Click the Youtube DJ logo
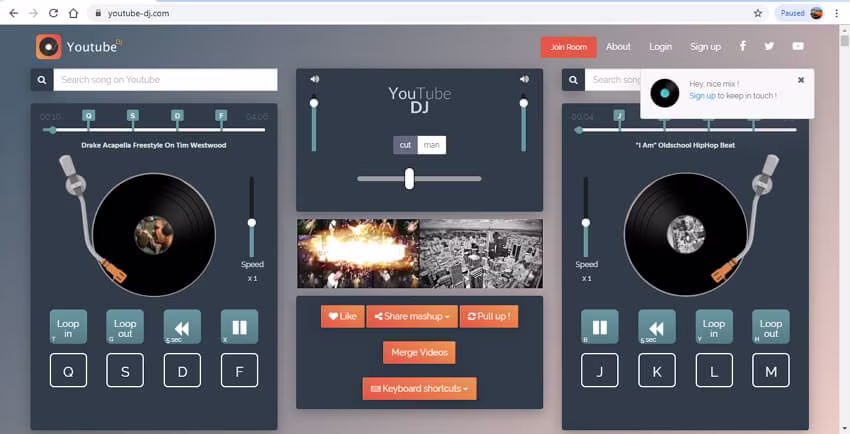The height and width of the screenshot is (434, 850). point(79,47)
